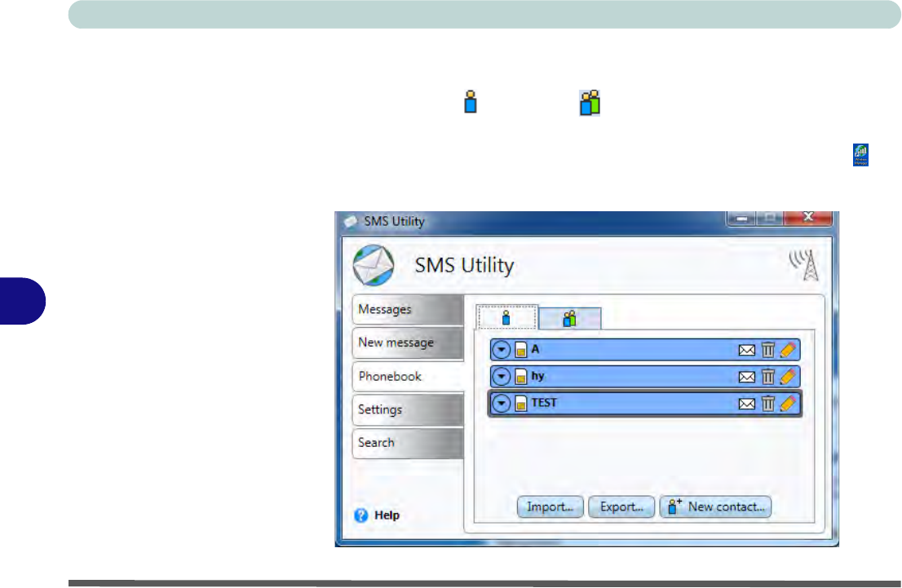Edit contact A using pencil icon
Image resolution: width=902 pixels, height=588 pixels.
pos(786,350)
